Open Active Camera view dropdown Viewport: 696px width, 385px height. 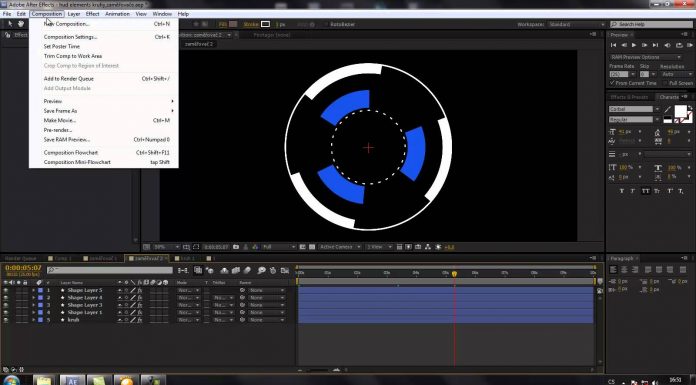(340, 247)
